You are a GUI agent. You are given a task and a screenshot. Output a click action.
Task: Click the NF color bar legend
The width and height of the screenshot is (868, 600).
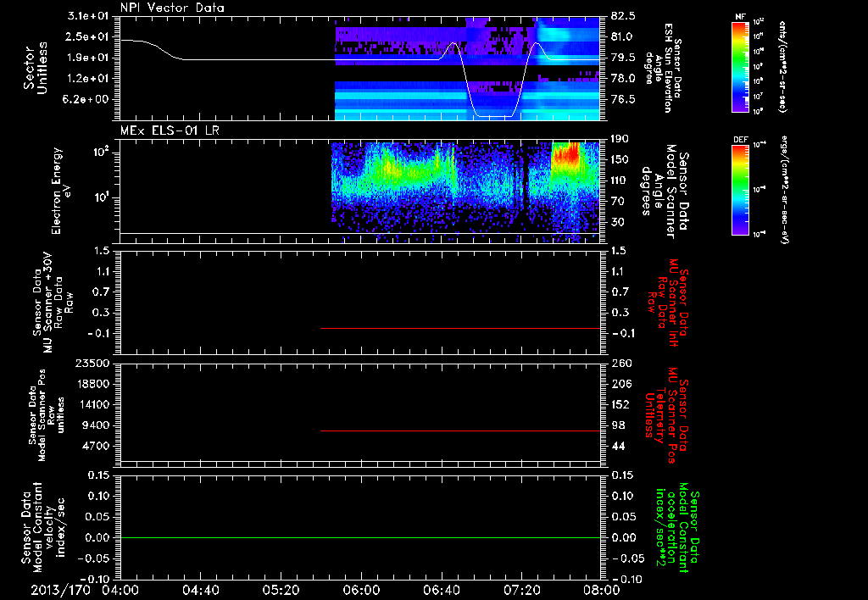(740, 66)
